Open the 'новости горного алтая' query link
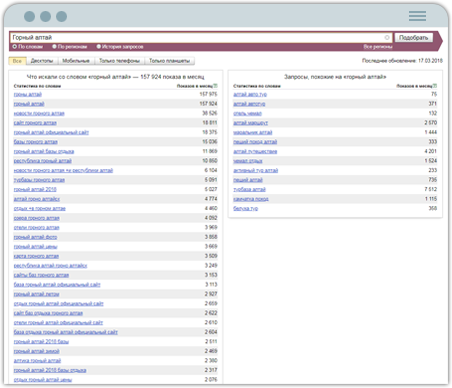 click(x=39, y=113)
